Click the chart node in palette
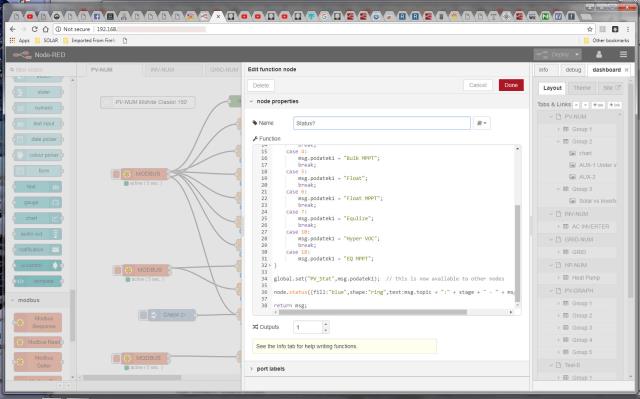The width and height of the screenshot is (640, 399). coord(38,218)
